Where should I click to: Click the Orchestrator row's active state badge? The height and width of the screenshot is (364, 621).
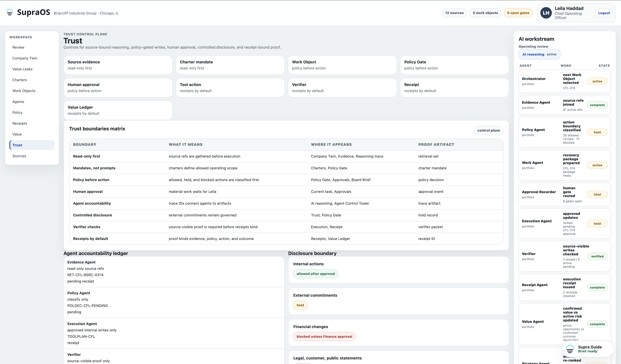(597, 81)
